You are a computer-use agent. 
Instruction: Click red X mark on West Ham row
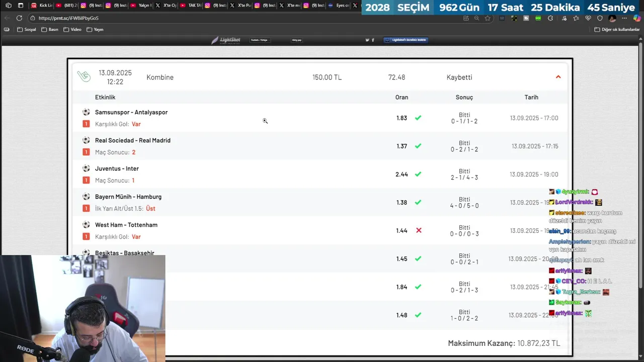419,230
